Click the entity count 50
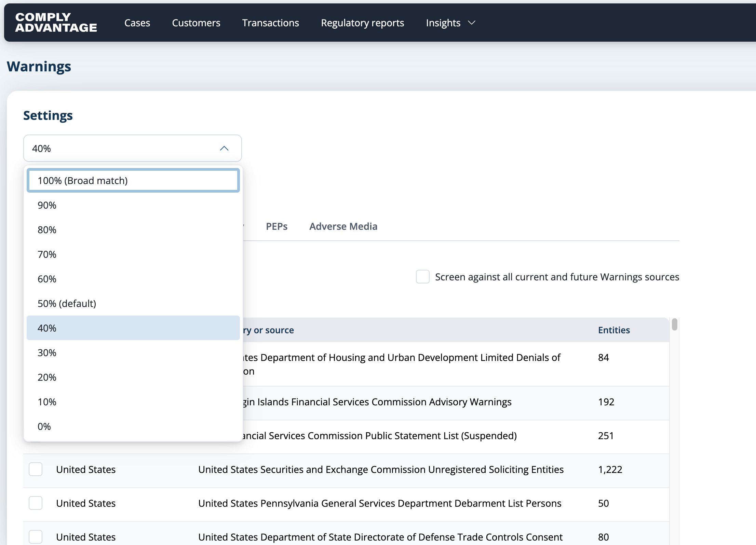 (x=603, y=503)
